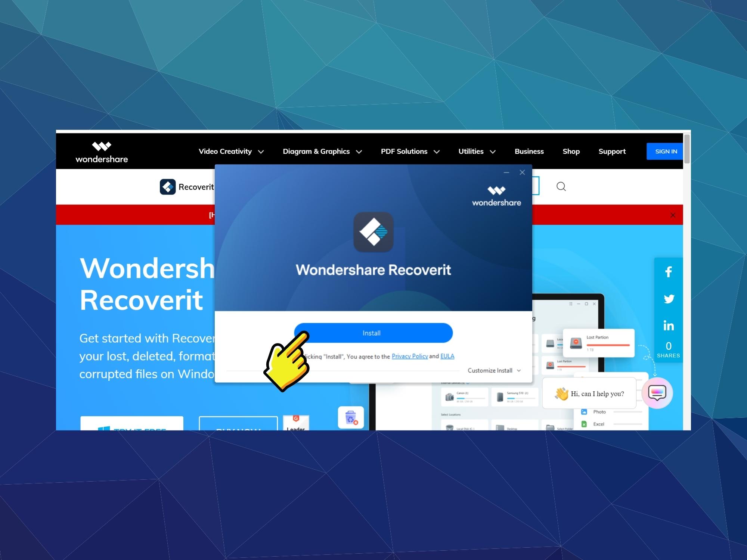Click the search magnifier icon on website
The image size is (747, 560).
point(561,186)
